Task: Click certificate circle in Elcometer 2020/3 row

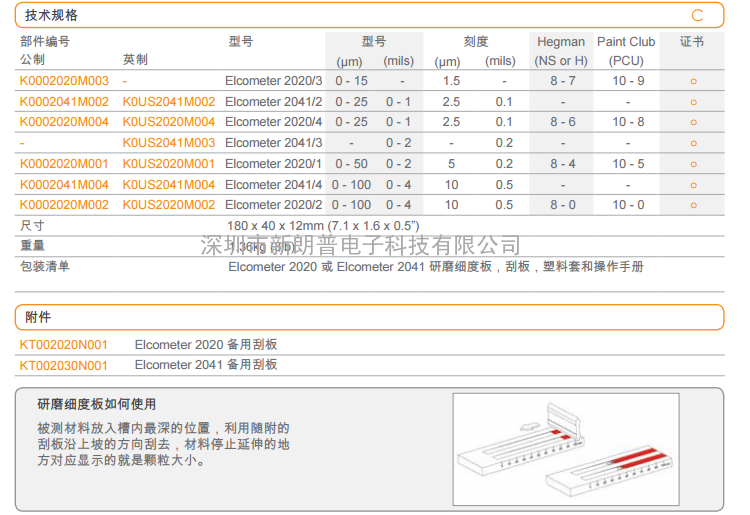Action: (x=693, y=82)
